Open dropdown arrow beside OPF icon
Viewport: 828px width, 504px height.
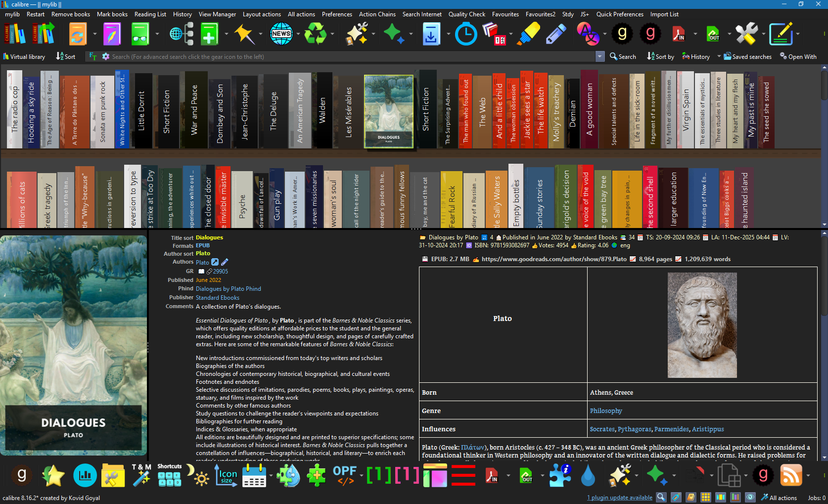point(362,476)
